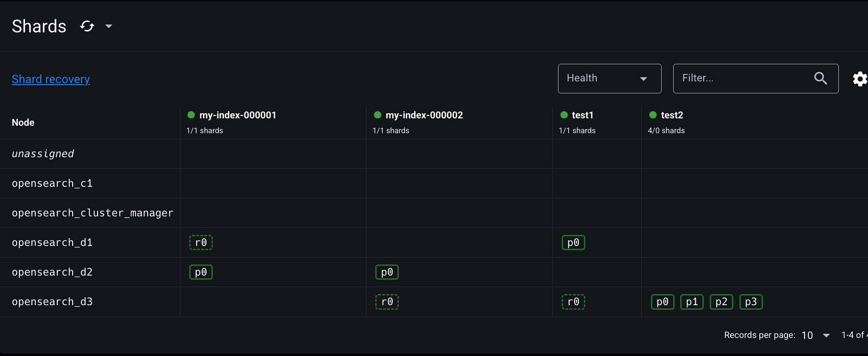Change records per page dropdown
This screenshot has width=868, height=356.
pyautogui.click(x=816, y=335)
